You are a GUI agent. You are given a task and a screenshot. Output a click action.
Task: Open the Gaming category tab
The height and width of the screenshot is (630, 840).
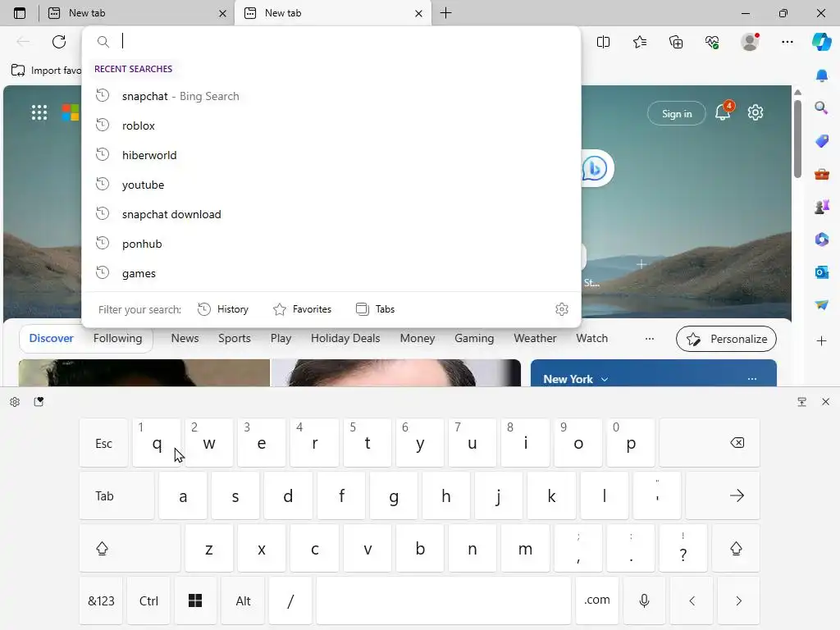click(474, 339)
